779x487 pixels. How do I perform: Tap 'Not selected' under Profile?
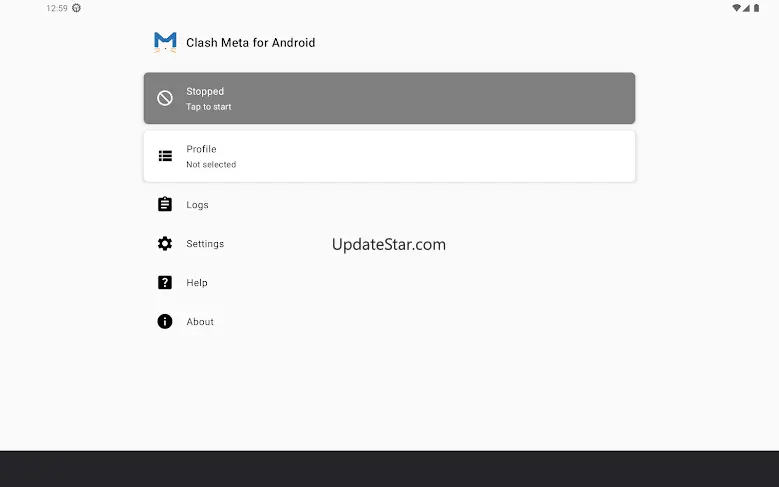click(x=211, y=164)
